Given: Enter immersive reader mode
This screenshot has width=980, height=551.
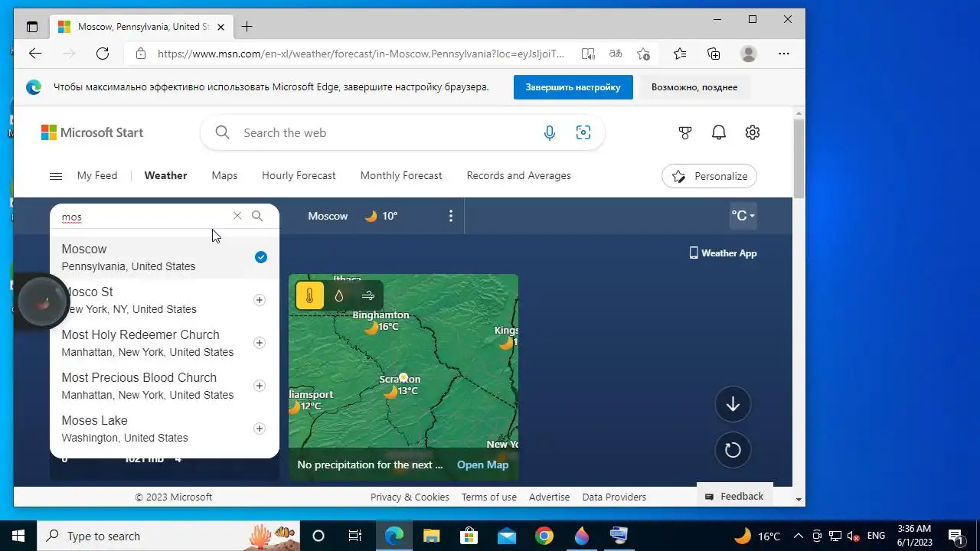Looking at the screenshot, I should (588, 54).
